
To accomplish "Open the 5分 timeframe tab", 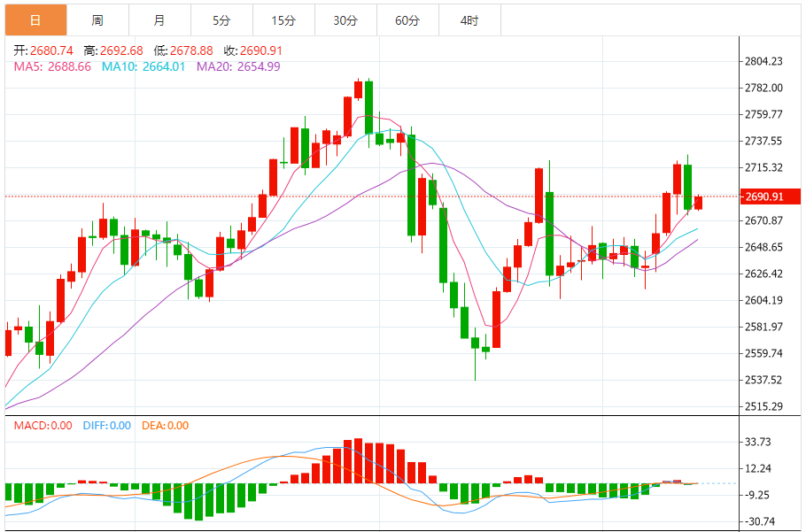I will tap(221, 20).
